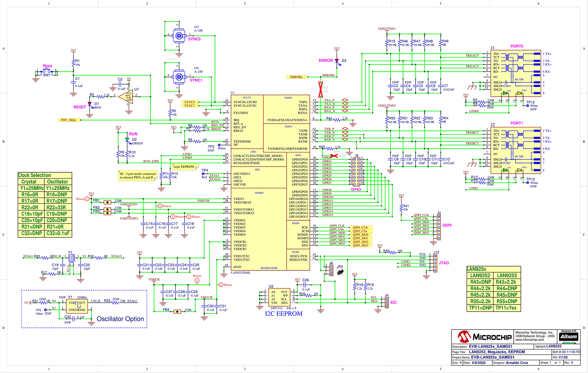Click the ERRORn yellow port label
Image resolution: width=588 pixels, height=373 pixels.
click(x=297, y=77)
